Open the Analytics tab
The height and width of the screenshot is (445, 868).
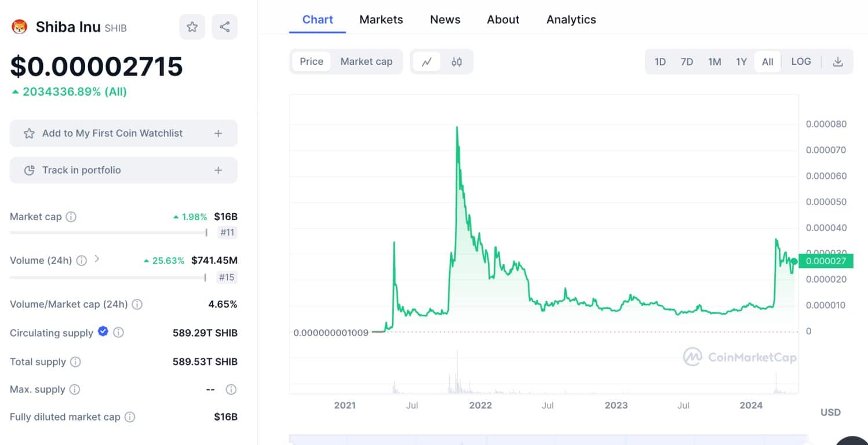point(571,19)
